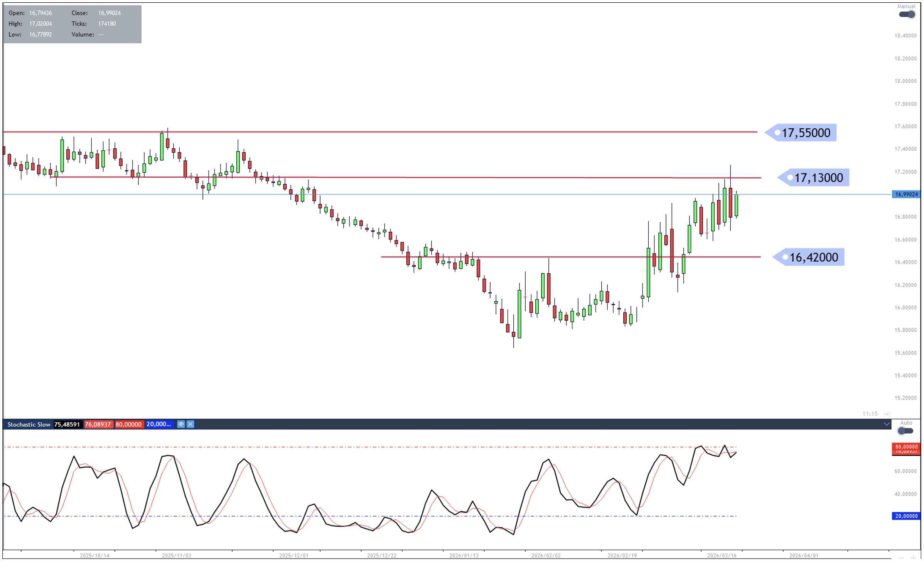Select the 16,42000 price level label
The height and width of the screenshot is (562, 924).
point(813,257)
